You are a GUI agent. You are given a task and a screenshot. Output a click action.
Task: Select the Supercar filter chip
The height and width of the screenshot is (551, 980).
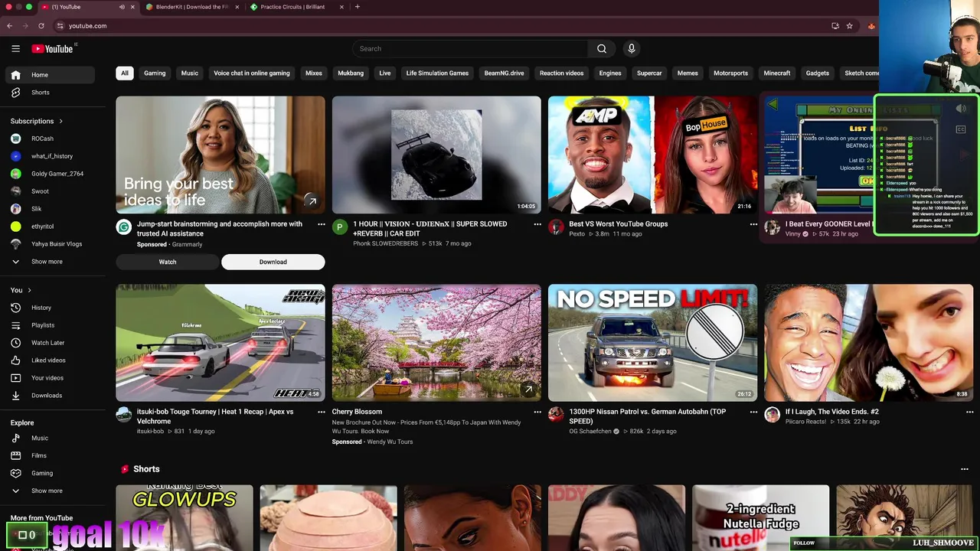coord(649,73)
